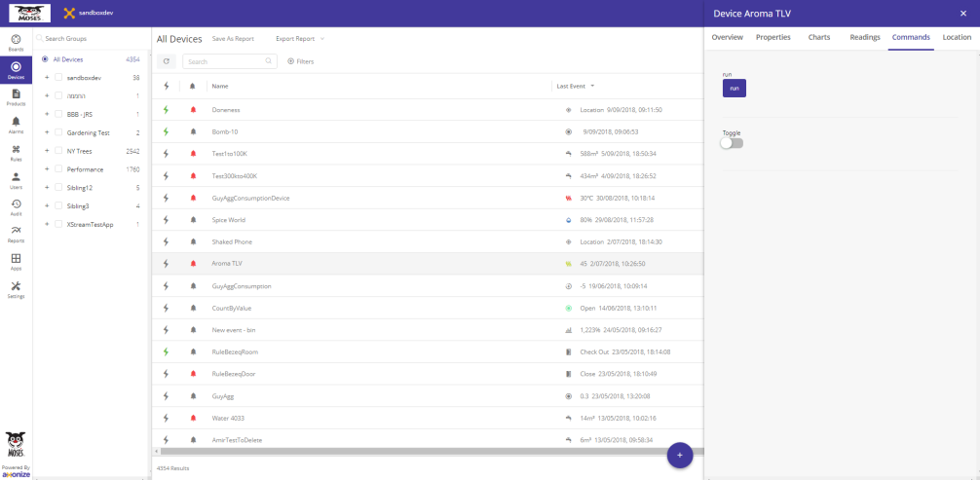Click the refresh devices list icon
The image size is (980, 480).
[167, 61]
